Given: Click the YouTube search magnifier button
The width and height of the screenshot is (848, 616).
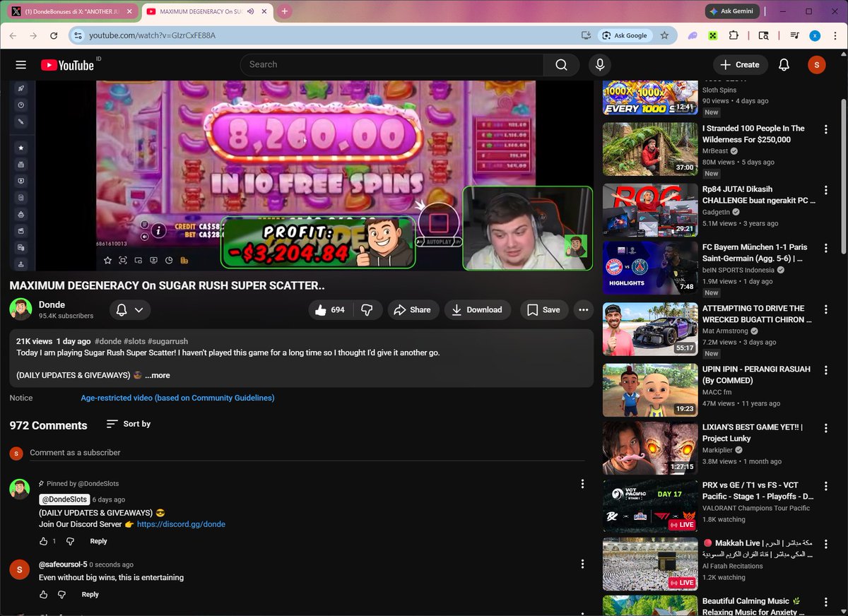Looking at the screenshot, I should pos(561,64).
